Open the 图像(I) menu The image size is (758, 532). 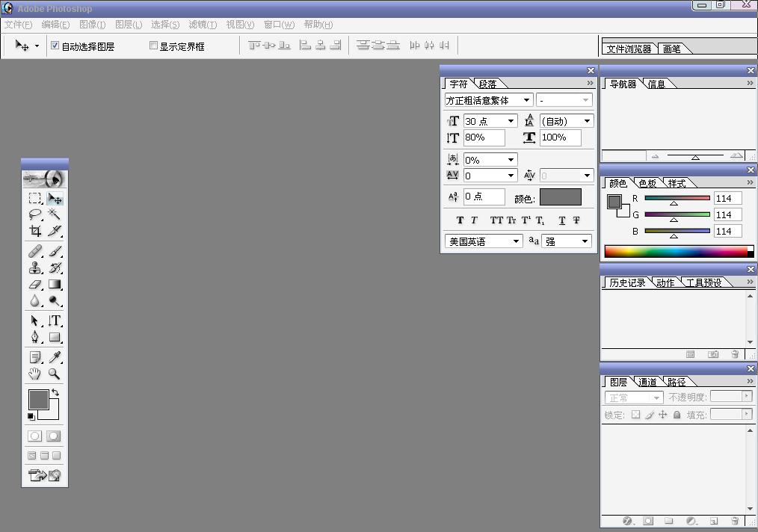(93, 25)
